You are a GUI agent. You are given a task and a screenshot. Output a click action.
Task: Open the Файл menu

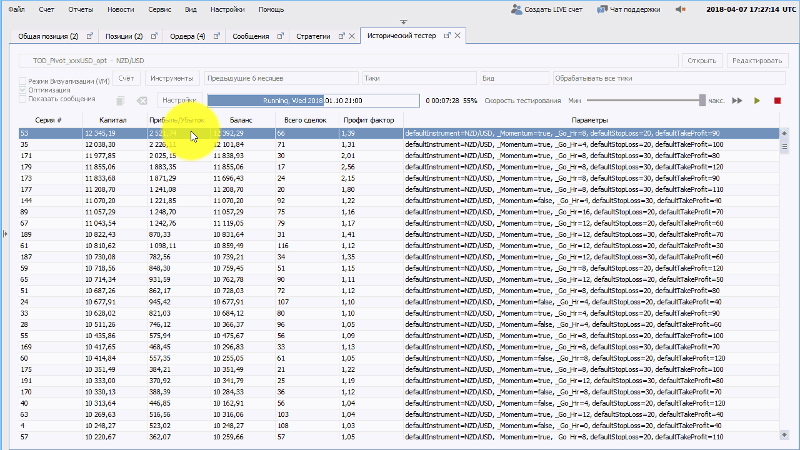click(17, 10)
